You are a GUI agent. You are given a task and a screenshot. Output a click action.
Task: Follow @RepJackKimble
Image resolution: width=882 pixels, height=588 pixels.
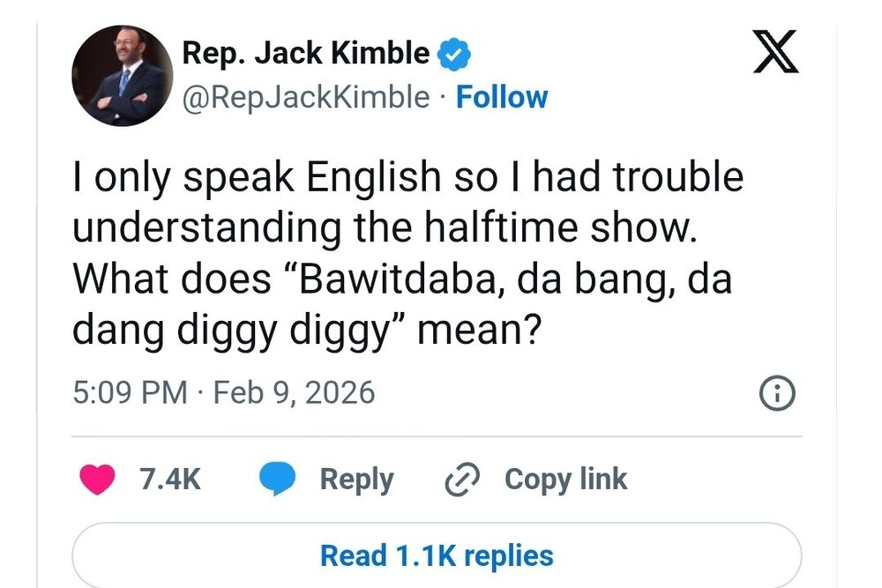[x=501, y=97]
